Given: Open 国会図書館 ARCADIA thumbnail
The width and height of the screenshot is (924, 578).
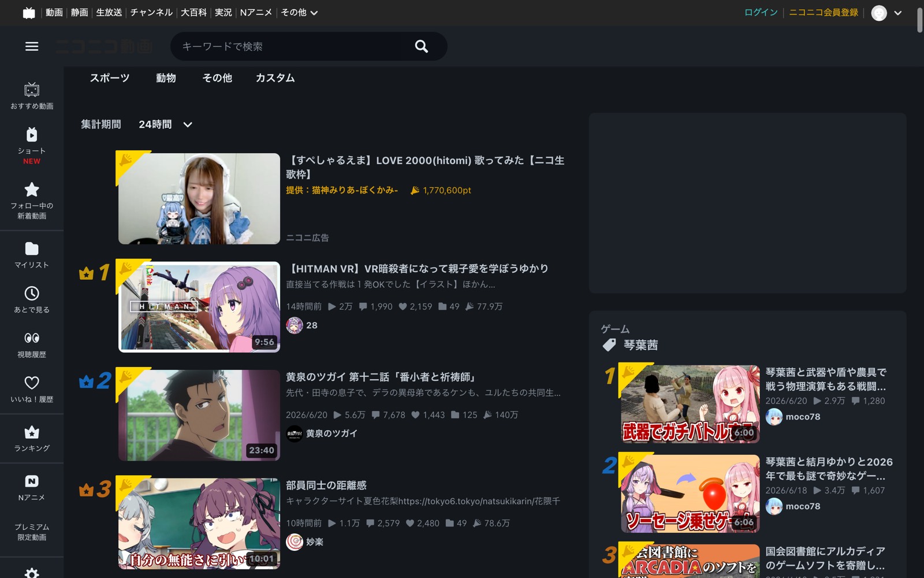Looking at the screenshot, I should coord(690,561).
